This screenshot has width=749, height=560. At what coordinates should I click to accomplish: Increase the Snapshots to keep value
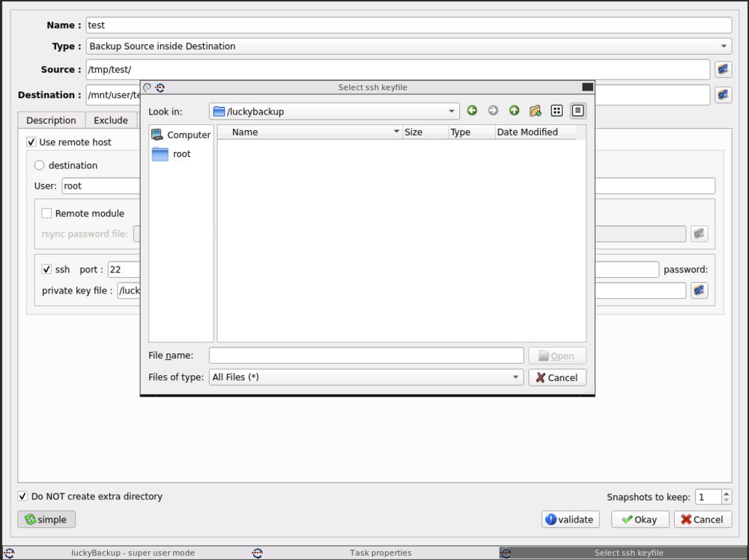tap(727, 493)
